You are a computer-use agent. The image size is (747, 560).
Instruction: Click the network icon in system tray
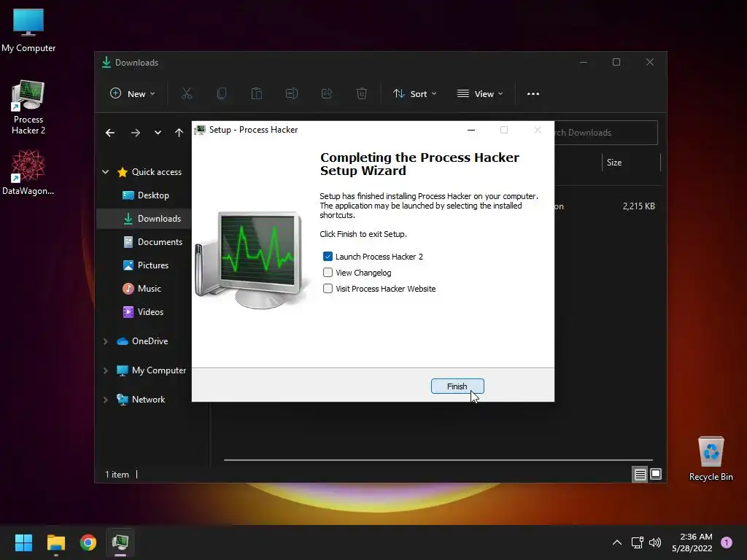pyautogui.click(x=637, y=542)
